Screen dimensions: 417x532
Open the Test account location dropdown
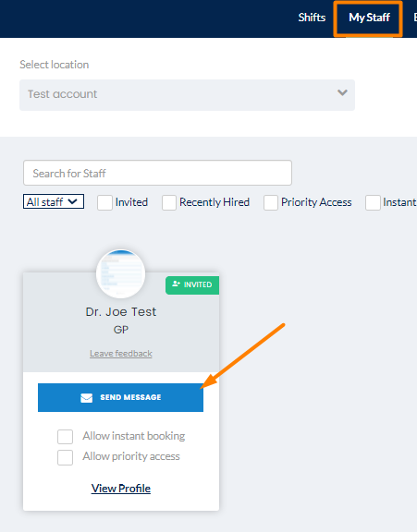(x=187, y=95)
